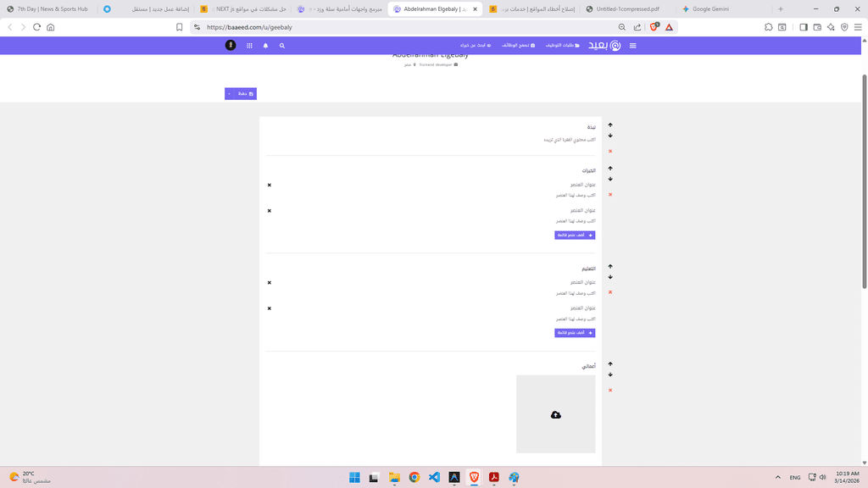
Task: Open ابحث عن خبراء in the header nav
Action: click(x=476, y=46)
